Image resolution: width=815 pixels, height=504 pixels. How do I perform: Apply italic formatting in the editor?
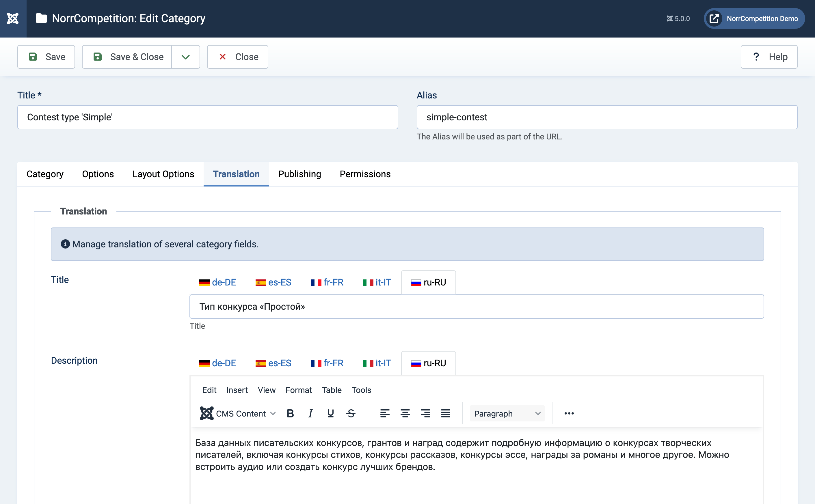pyautogui.click(x=310, y=413)
